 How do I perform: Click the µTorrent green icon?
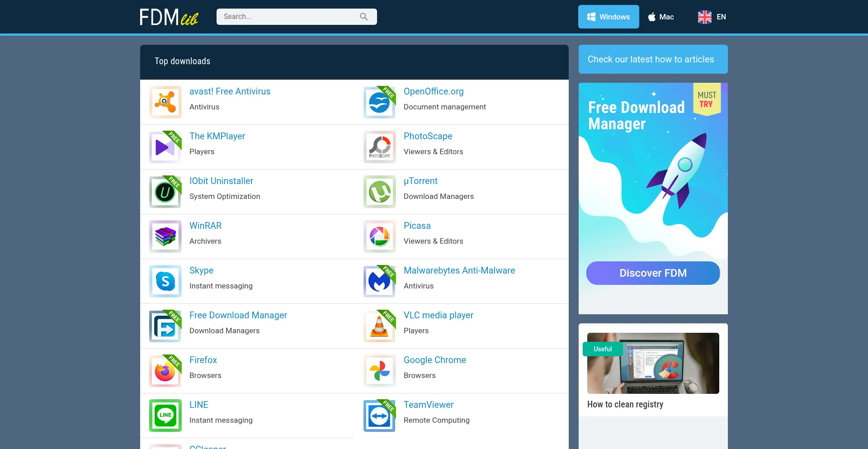coord(379,192)
